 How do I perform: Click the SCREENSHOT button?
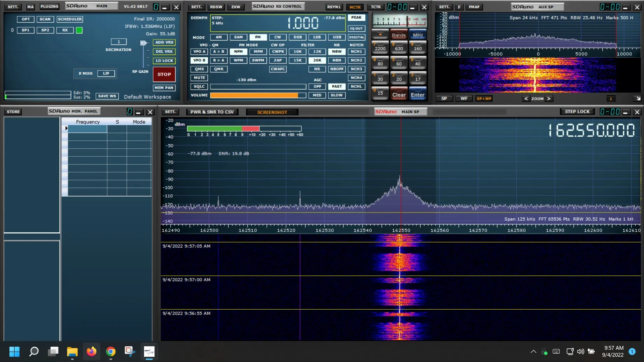tap(272, 112)
